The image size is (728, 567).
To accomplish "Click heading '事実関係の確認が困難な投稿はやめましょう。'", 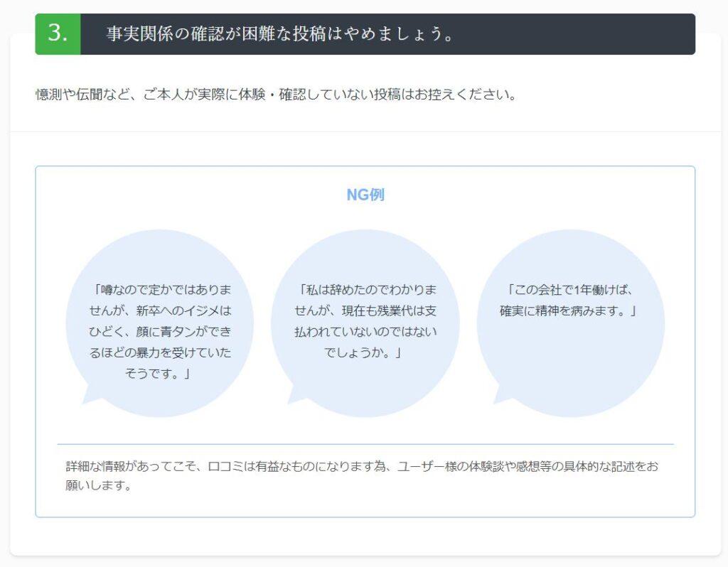I will [x=280, y=34].
